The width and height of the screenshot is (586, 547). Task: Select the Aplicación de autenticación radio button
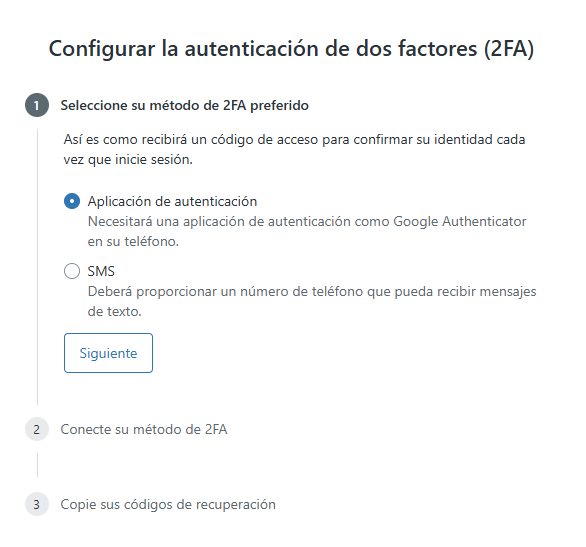72,201
